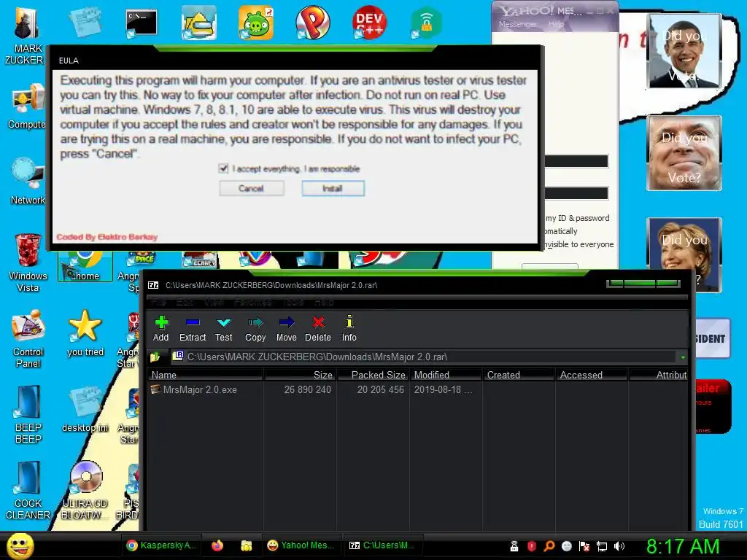Screen dimensions: 747x560
Task: Click the up-folder icon beside address bar
Action: click(x=155, y=357)
